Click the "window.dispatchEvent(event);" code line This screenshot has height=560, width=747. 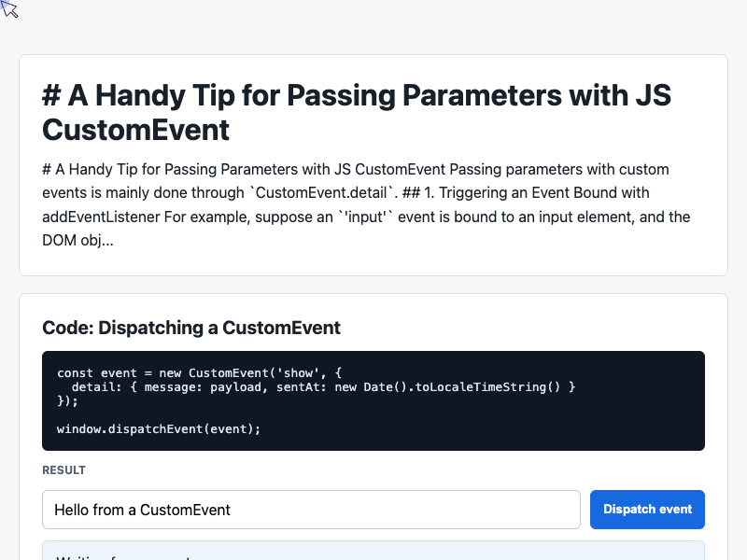pyautogui.click(x=159, y=428)
